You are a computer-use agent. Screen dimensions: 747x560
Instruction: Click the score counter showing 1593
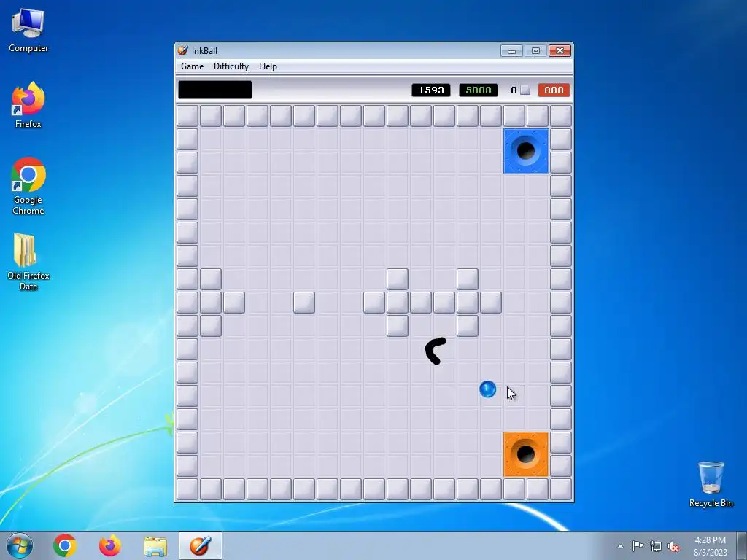click(x=431, y=90)
